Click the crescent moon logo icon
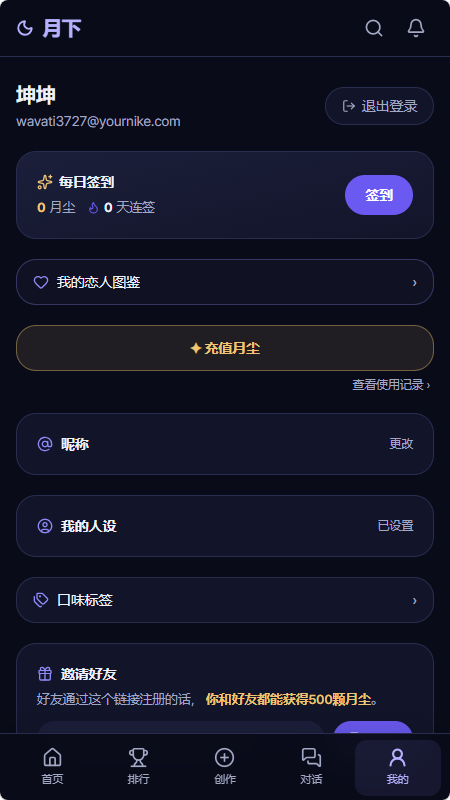 pyautogui.click(x=25, y=28)
